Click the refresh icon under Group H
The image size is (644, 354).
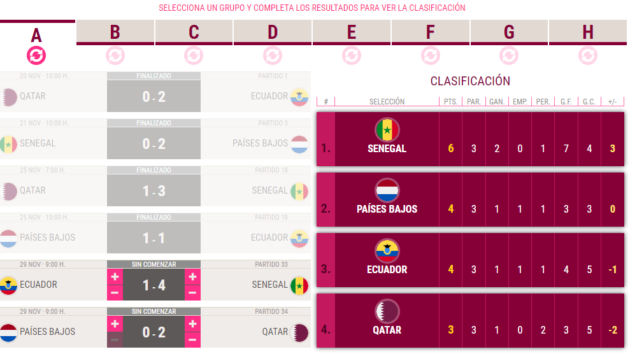588,55
